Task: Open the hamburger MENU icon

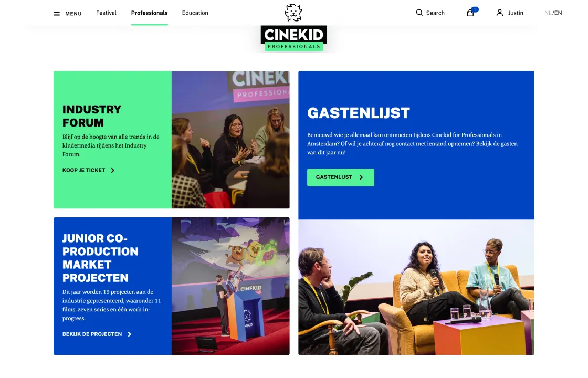Action: click(57, 14)
